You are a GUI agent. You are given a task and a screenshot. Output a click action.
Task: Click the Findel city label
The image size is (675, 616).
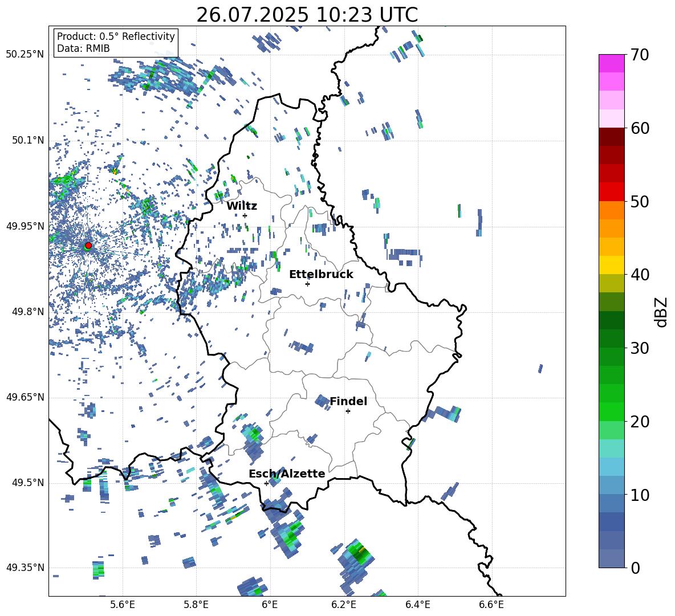pos(348,401)
